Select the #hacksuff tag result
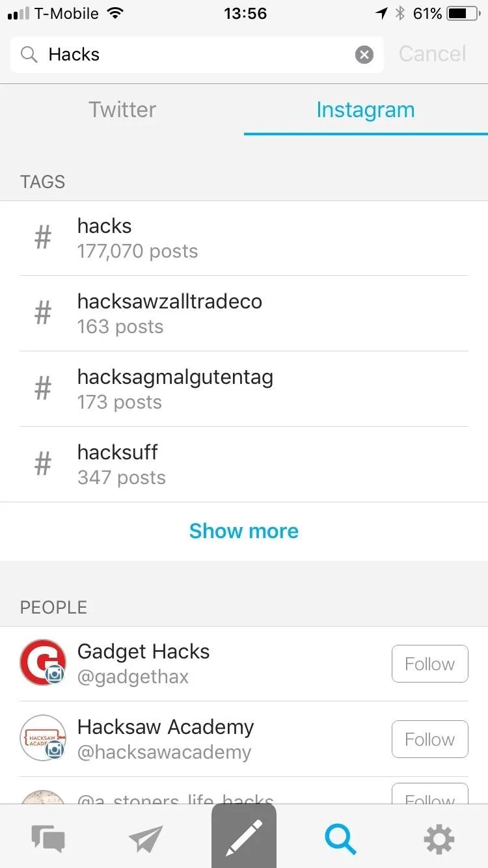 (244, 465)
